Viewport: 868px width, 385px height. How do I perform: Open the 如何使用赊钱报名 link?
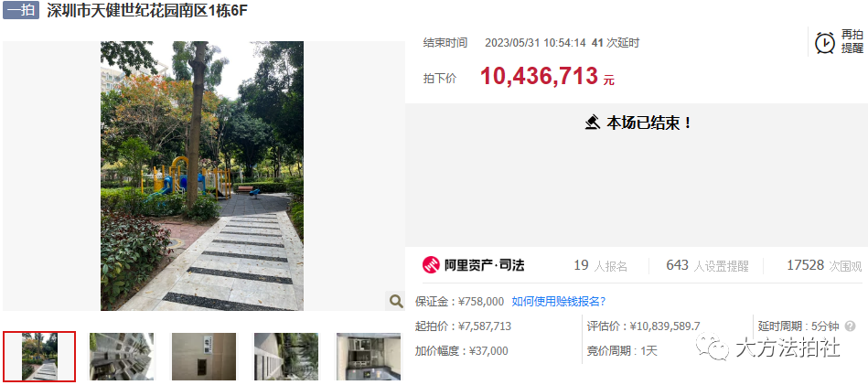point(559,302)
